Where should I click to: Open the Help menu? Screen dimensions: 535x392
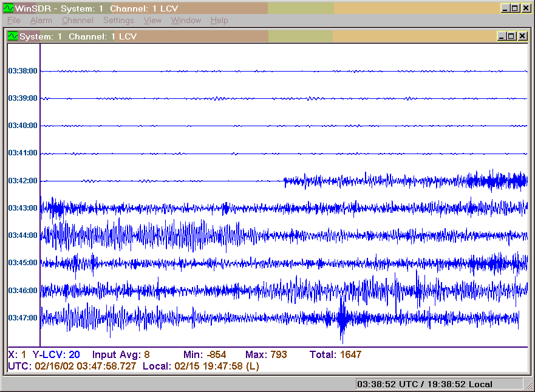pos(219,21)
